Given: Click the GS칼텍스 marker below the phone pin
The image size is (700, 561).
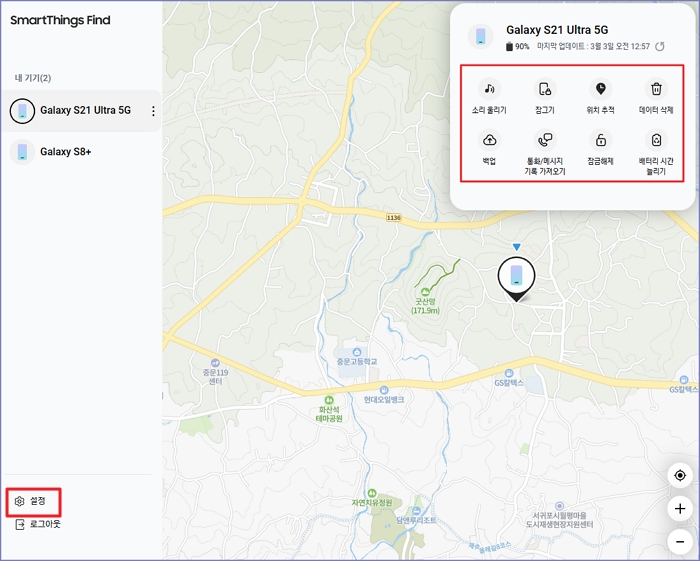Looking at the screenshot, I should 509,373.
